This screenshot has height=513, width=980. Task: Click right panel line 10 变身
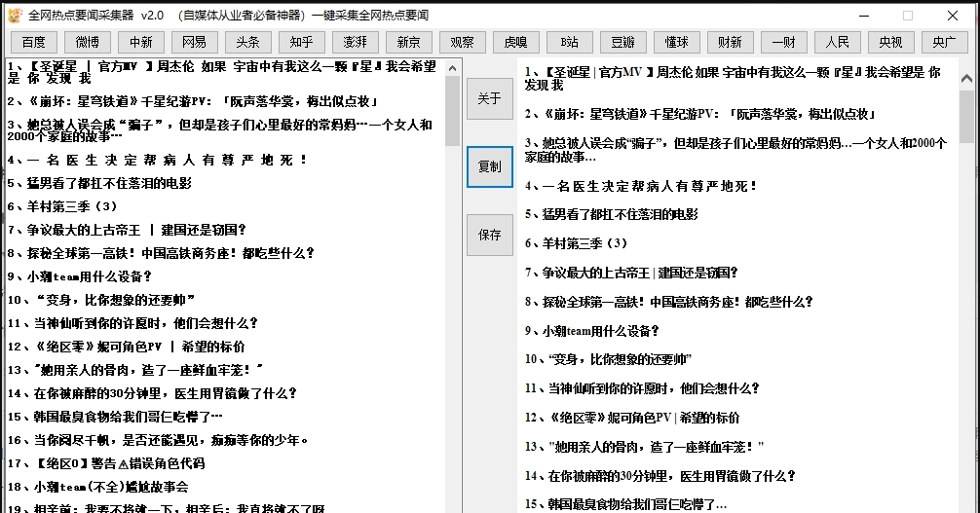click(x=608, y=360)
